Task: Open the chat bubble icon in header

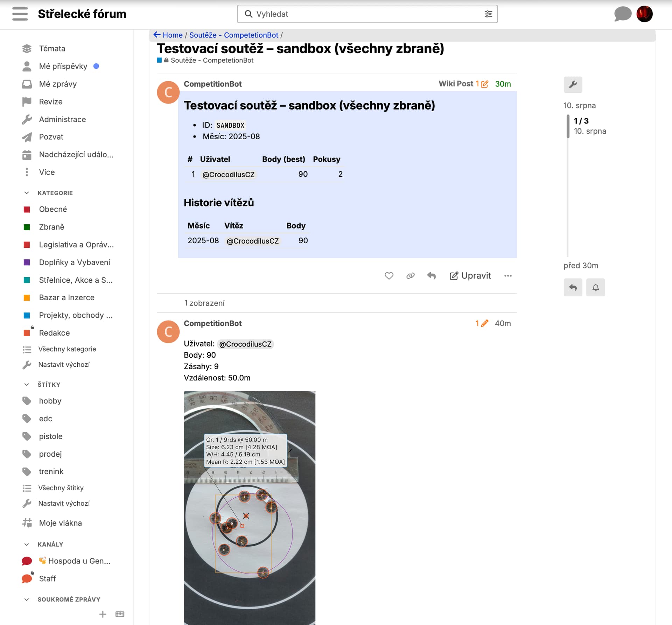Action: click(x=622, y=14)
